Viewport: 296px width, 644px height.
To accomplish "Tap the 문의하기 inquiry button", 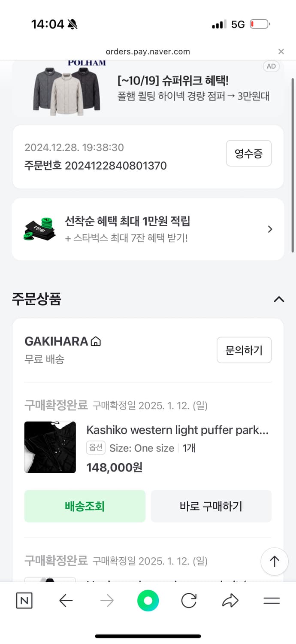I will (244, 350).
